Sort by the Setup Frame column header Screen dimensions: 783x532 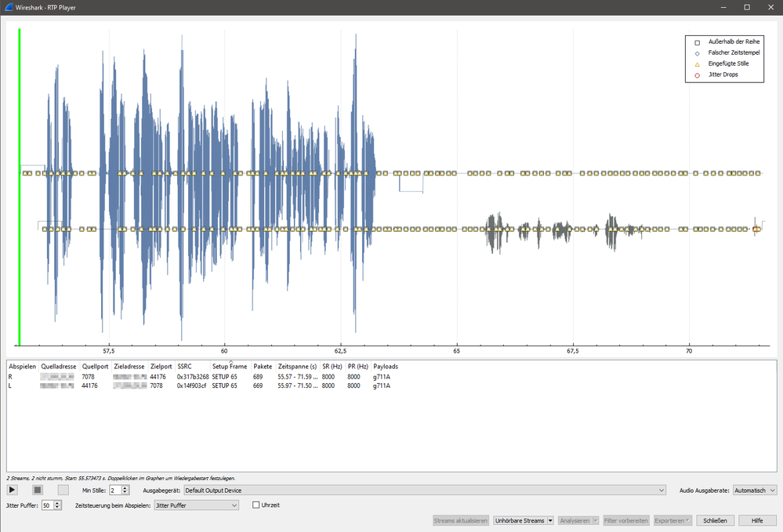[230, 367]
